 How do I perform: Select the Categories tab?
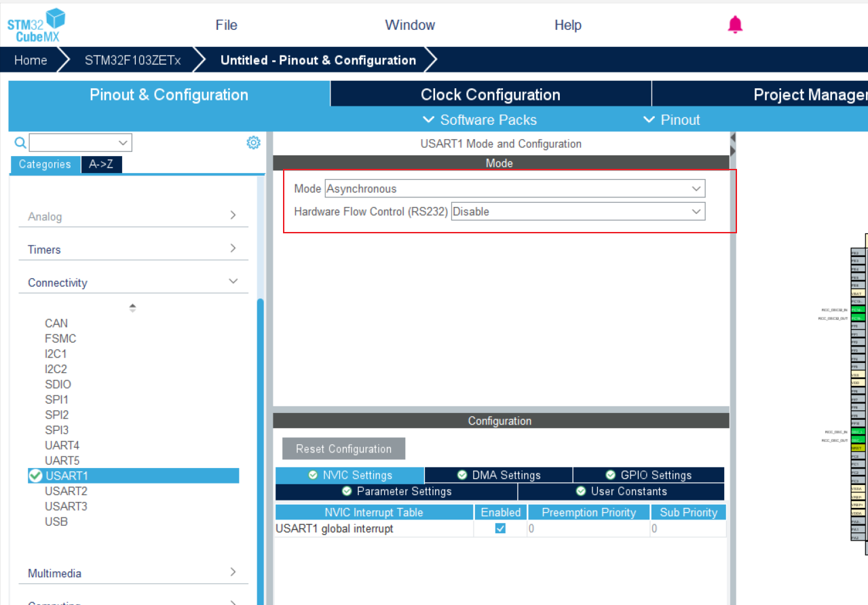pos(45,164)
